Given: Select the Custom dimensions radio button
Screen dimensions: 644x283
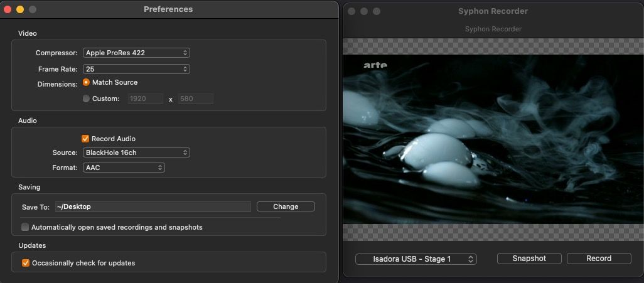Looking at the screenshot, I should click(x=86, y=99).
